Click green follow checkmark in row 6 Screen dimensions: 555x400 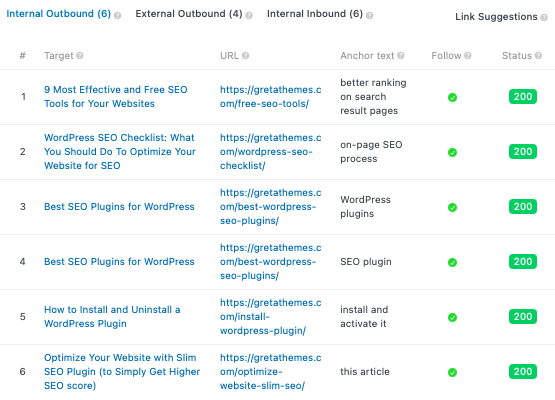452,372
